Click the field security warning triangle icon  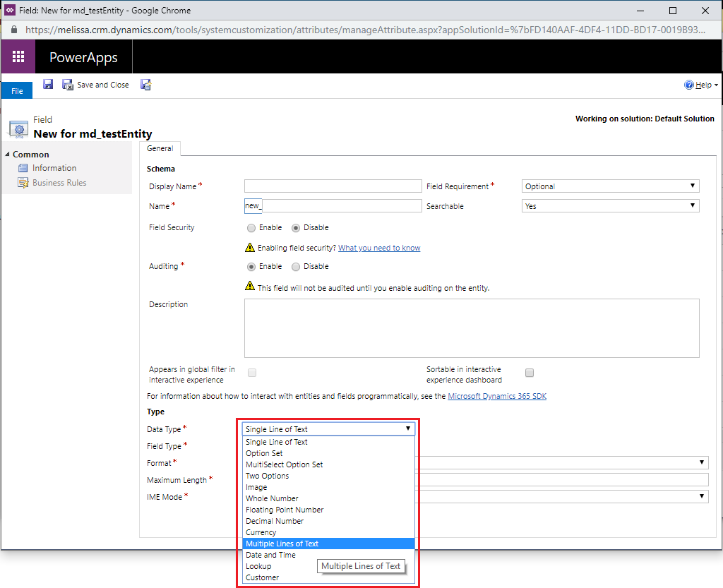click(x=250, y=248)
